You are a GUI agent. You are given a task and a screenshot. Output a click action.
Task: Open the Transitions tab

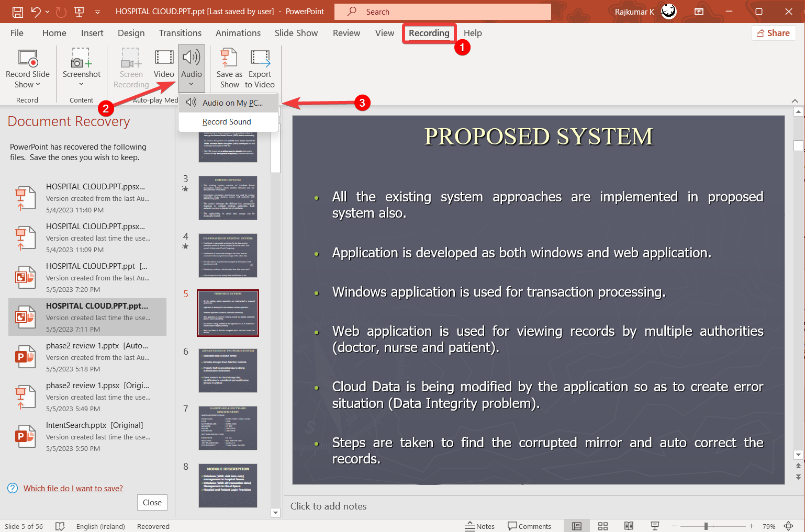(180, 33)
